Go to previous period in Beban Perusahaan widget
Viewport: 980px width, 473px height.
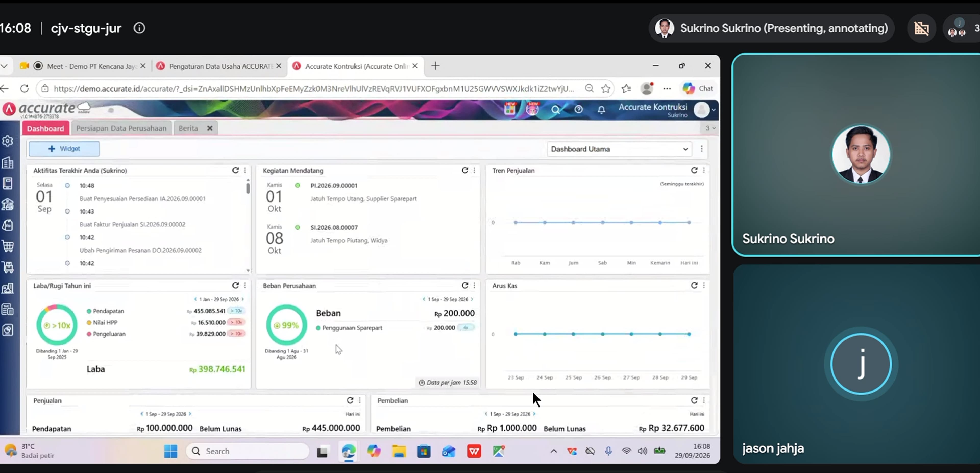click(424, 299)
